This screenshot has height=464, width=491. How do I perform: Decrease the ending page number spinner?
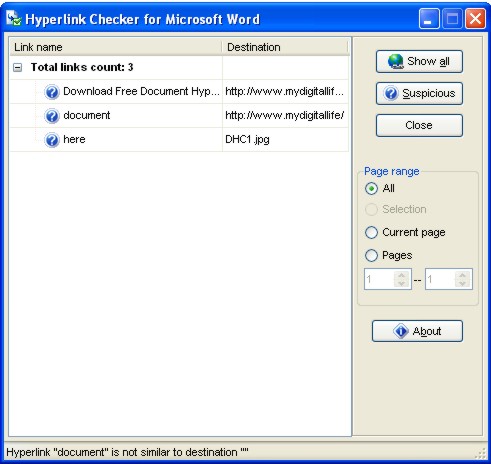pos(462,283)
